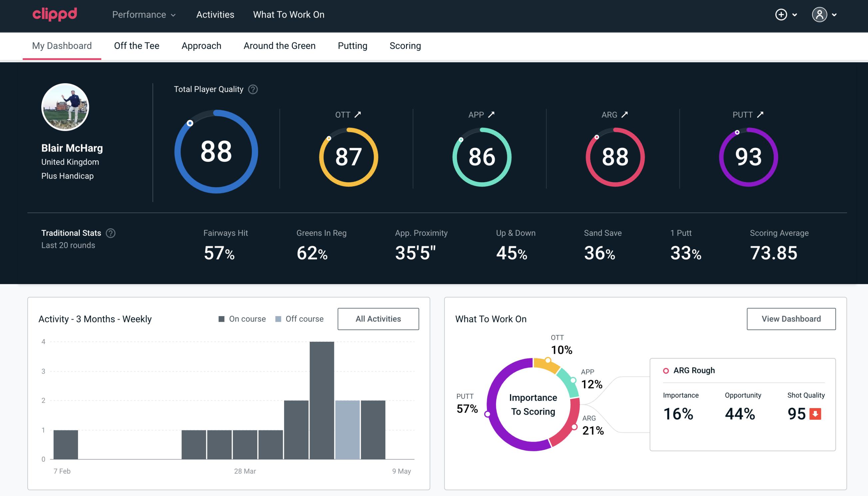Click the Traditional Stats help icon

[112, 233]
